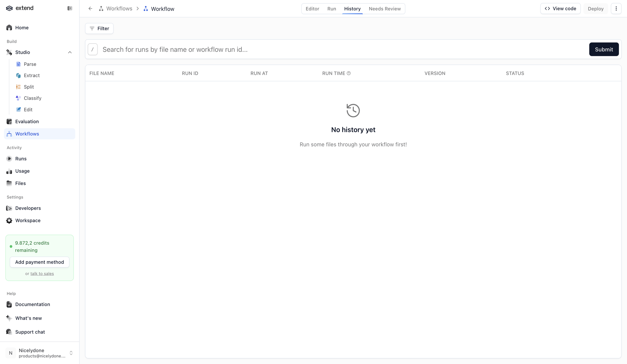Screen dimensions: 627x364
Task: Open Runs in the sidebar
Action: (39, 159)
